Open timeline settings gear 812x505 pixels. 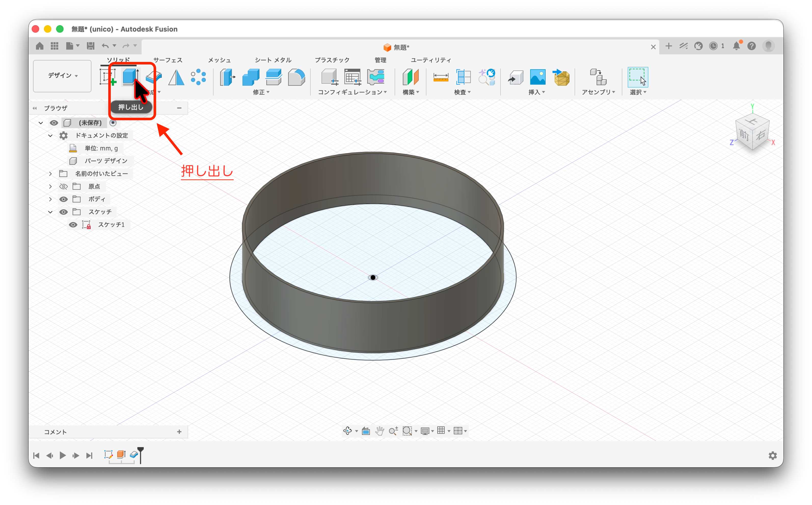(x=773, y=456)
